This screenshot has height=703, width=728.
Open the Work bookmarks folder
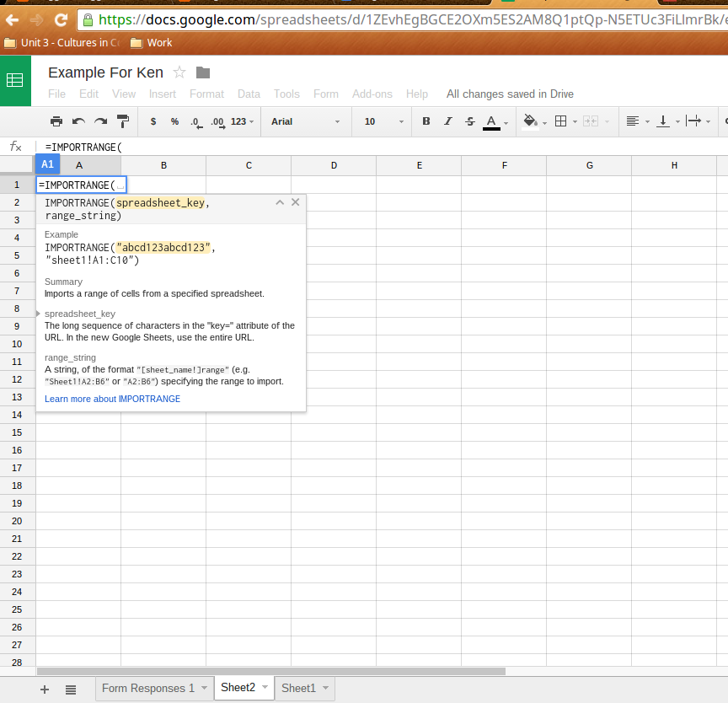(152, 43)
